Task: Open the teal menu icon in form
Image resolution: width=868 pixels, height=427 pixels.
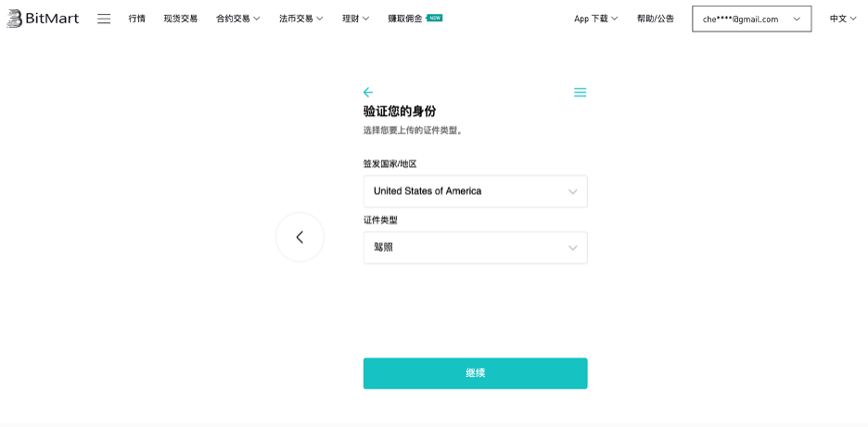Action: tap(580, 92)
